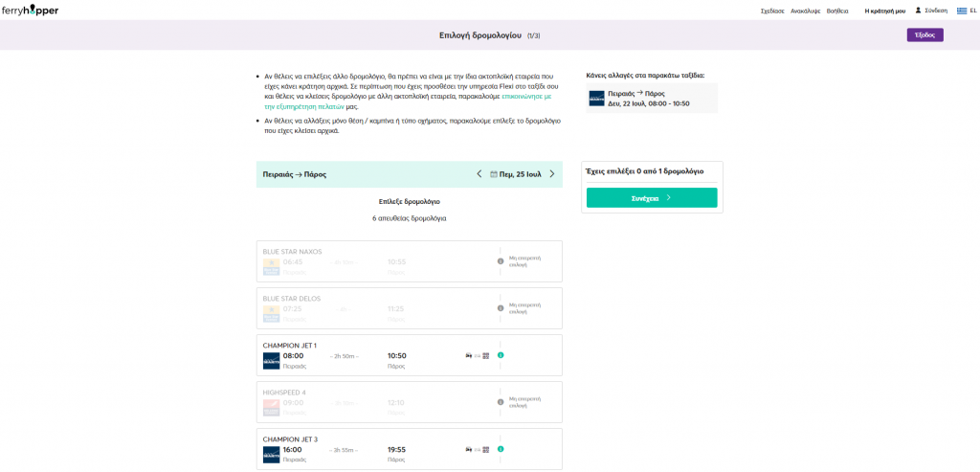Click the green info icon on Champion Jet 3
Screen dimensions: 980x472
click(x=501, y=449)
